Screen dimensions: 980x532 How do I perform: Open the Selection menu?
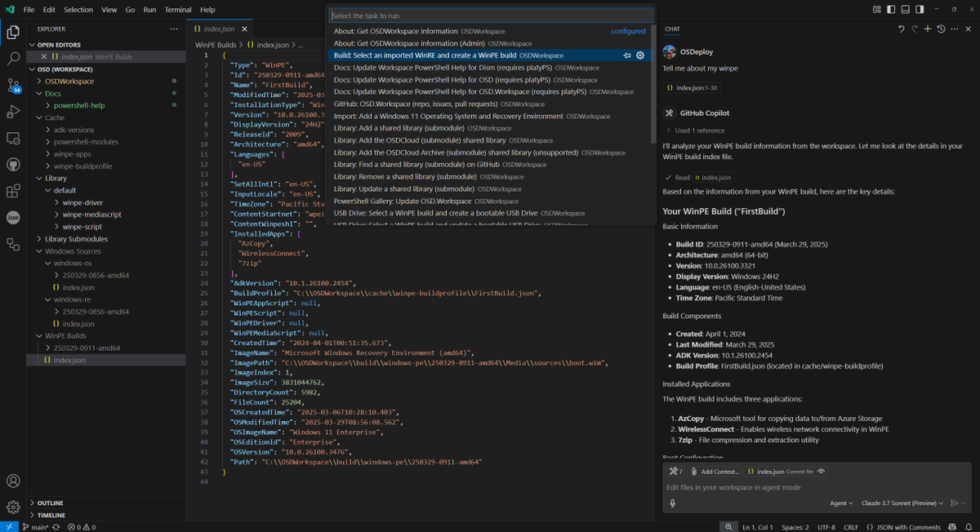pyautogui.click(x=78, y=10)
